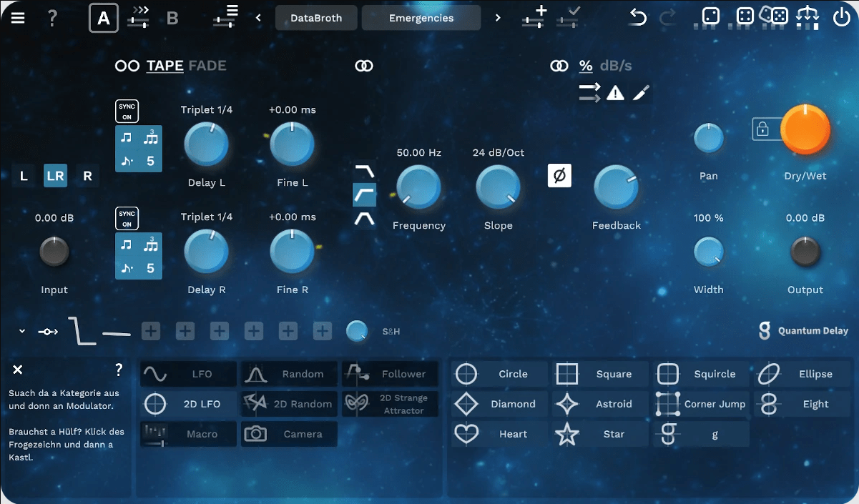Go to the previous preset arrow
Viewport: 859px width, 504px height.
coord(258,18)
